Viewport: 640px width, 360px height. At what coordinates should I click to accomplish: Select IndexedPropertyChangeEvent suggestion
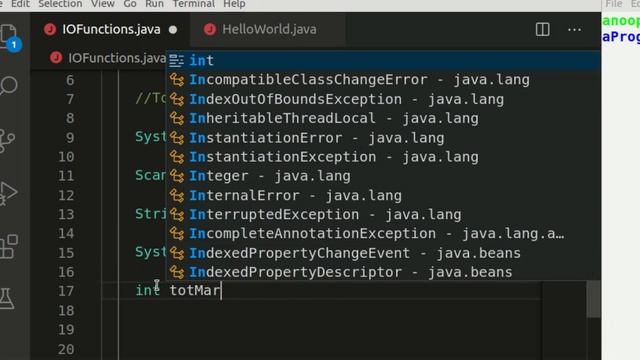(x=383, y=253)
